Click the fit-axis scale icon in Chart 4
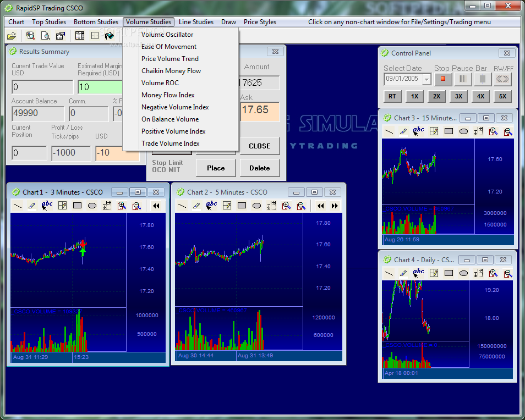The height and width of the screenshot is (420, 525). (478, 273)
